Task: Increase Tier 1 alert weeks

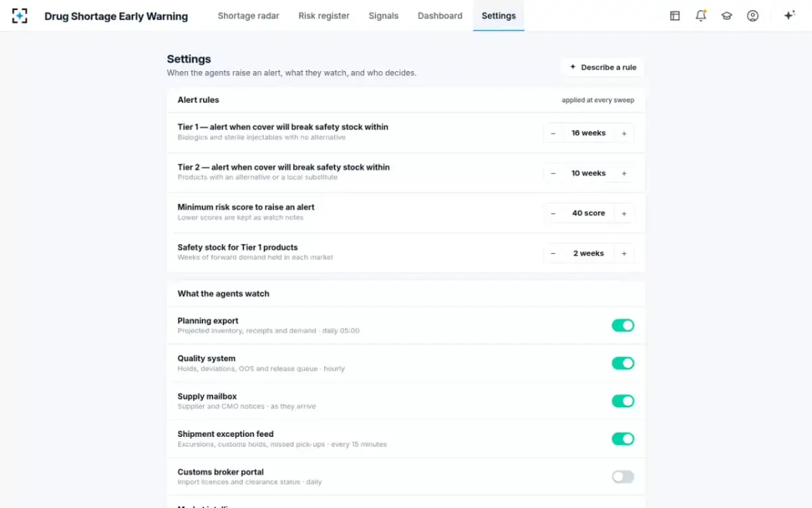Action: pos(624,133)
